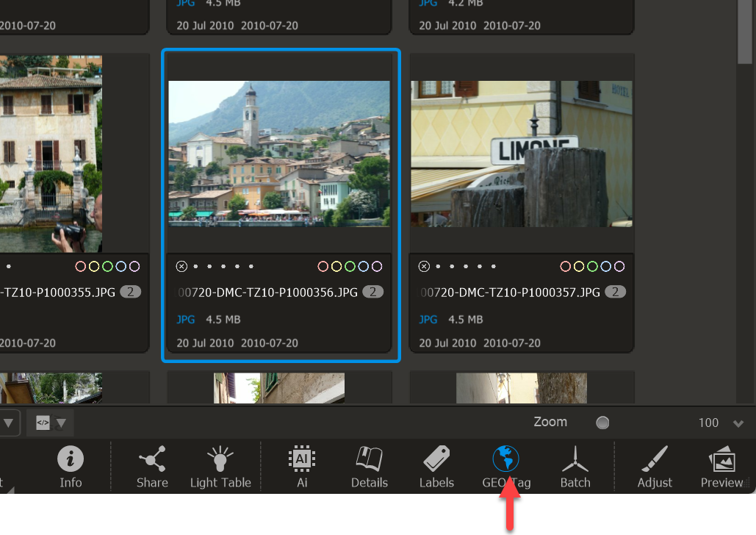Set first rating dot on P1000357.JPG
Viewport: 756px width, 535px height.
tap(438, 266)
